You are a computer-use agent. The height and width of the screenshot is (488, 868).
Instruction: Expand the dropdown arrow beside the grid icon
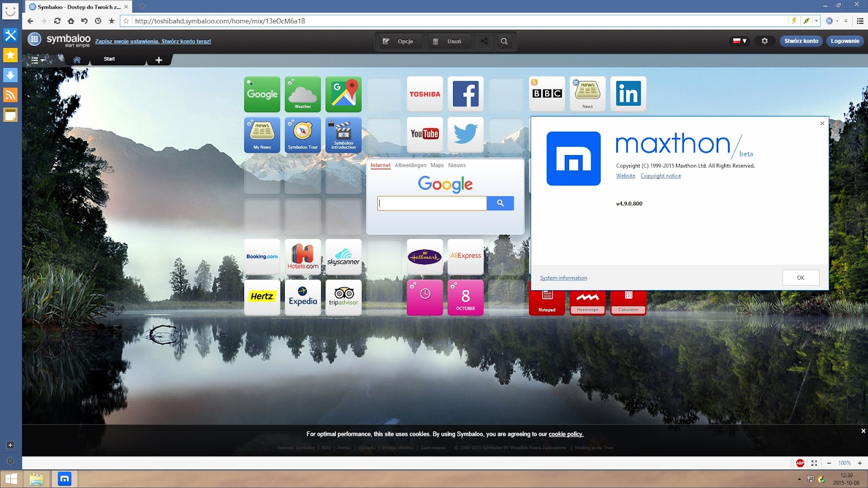(x=838, y=21)
